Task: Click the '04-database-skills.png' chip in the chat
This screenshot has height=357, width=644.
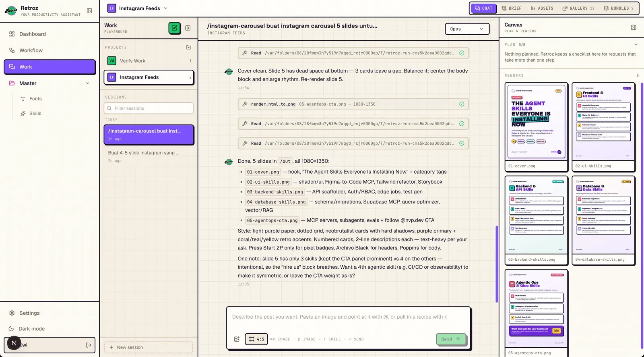Action: (276, 202)
